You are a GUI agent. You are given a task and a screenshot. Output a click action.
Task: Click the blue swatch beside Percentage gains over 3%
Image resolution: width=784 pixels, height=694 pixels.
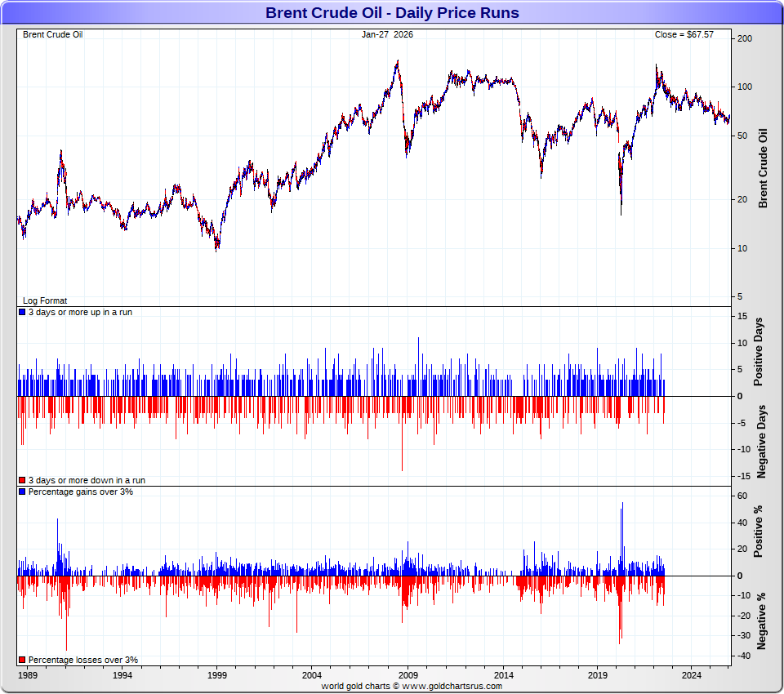22,492
